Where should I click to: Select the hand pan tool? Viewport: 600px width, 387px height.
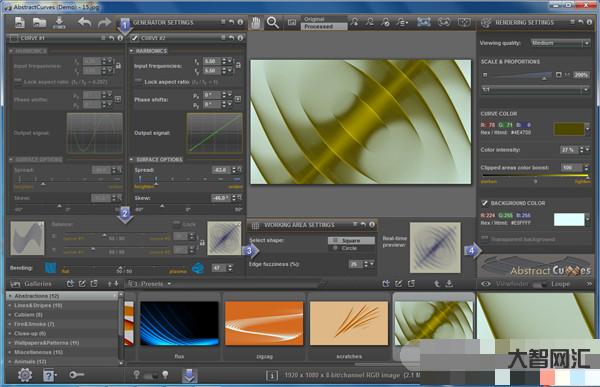(x=256, y=23)
